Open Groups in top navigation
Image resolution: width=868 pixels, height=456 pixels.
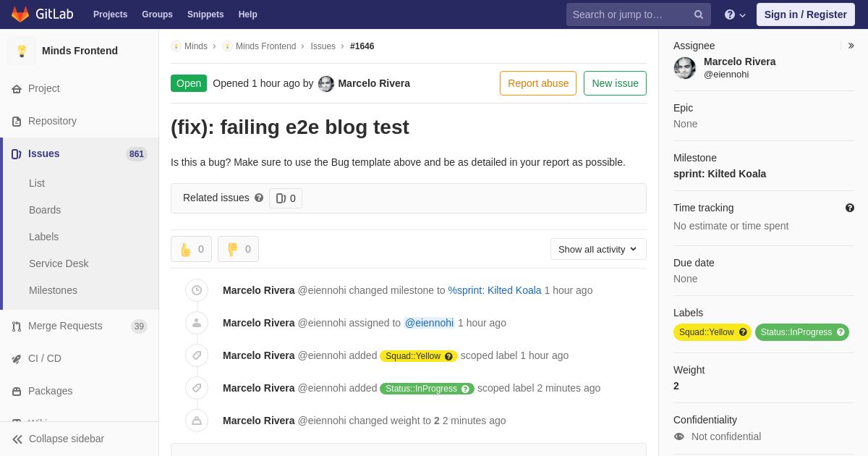point(157,14)
